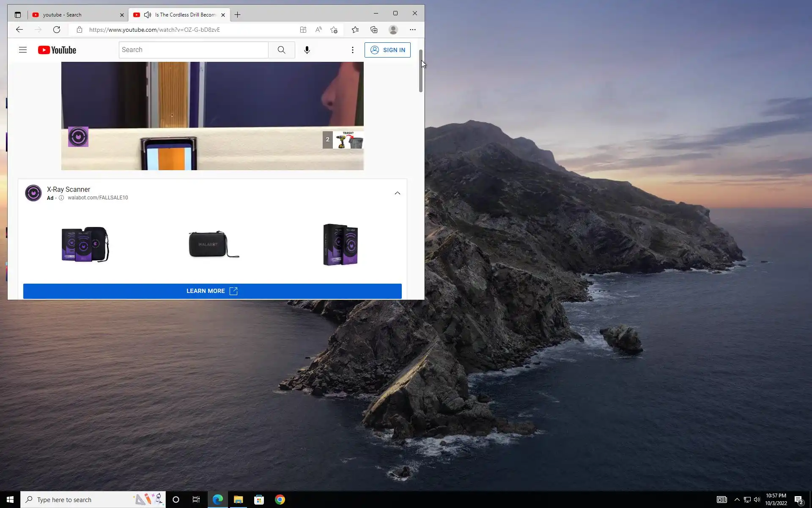The image size is (812, 508).
Task: Open the YouTube hamburger guide menu
Action: tap(23, 50)
